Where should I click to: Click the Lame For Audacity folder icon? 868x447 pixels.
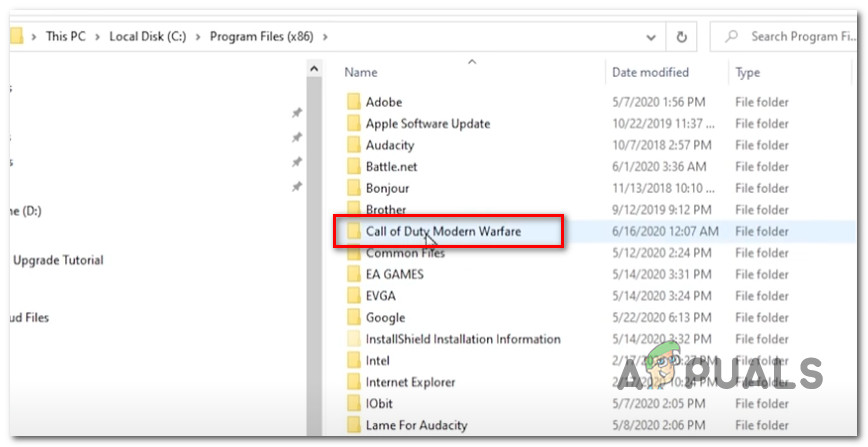pos(354,425)
